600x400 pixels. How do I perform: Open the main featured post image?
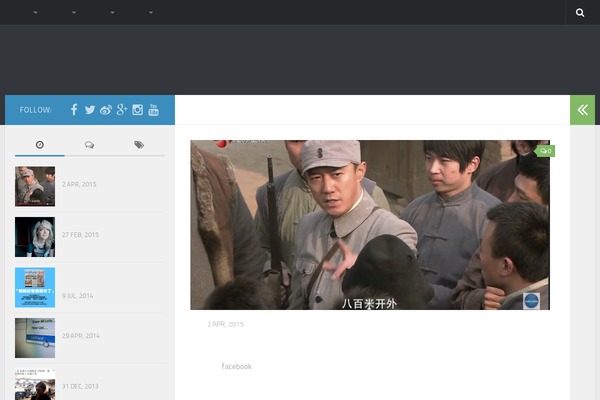[370, 225]
